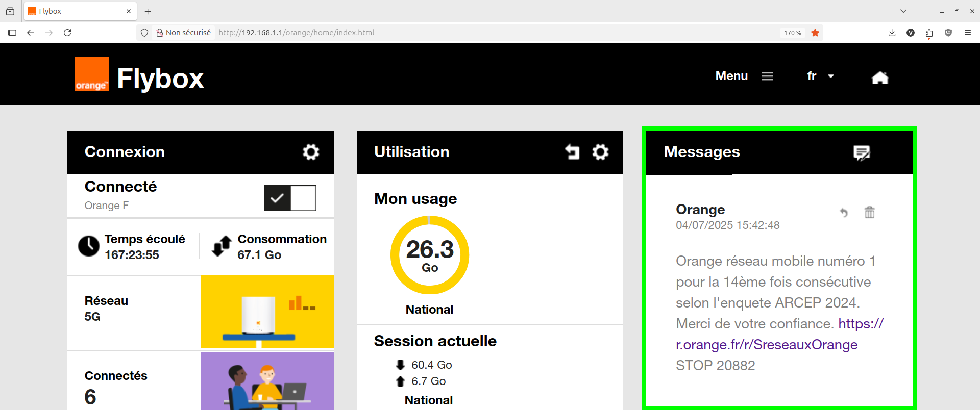The width and height of the screenshot is (980, 410).
Task: Click the Temps écoulé clock icon
Action: 89,246
